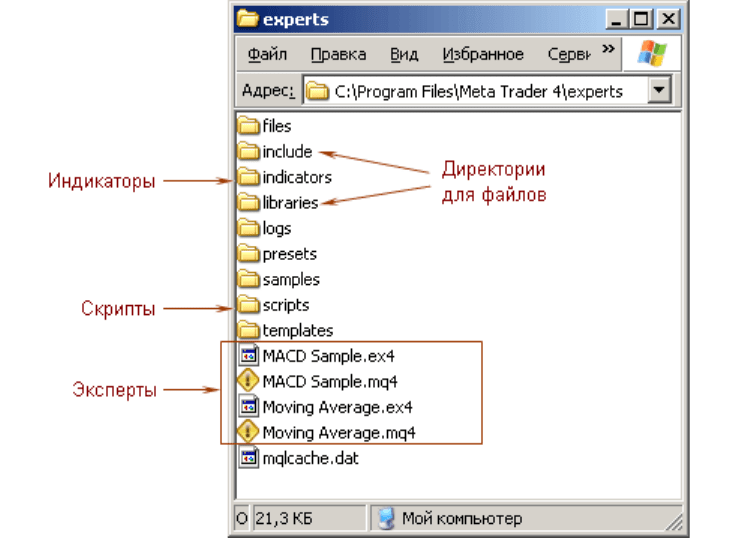Click 'Мой компьютер' status bar text

click(x=462, y=518)
